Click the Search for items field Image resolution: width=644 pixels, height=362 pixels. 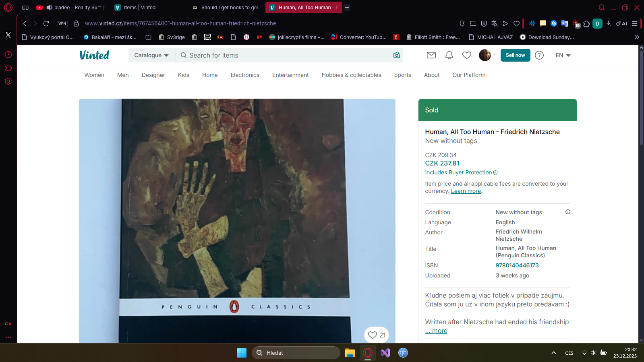click(x=282, y=55)
